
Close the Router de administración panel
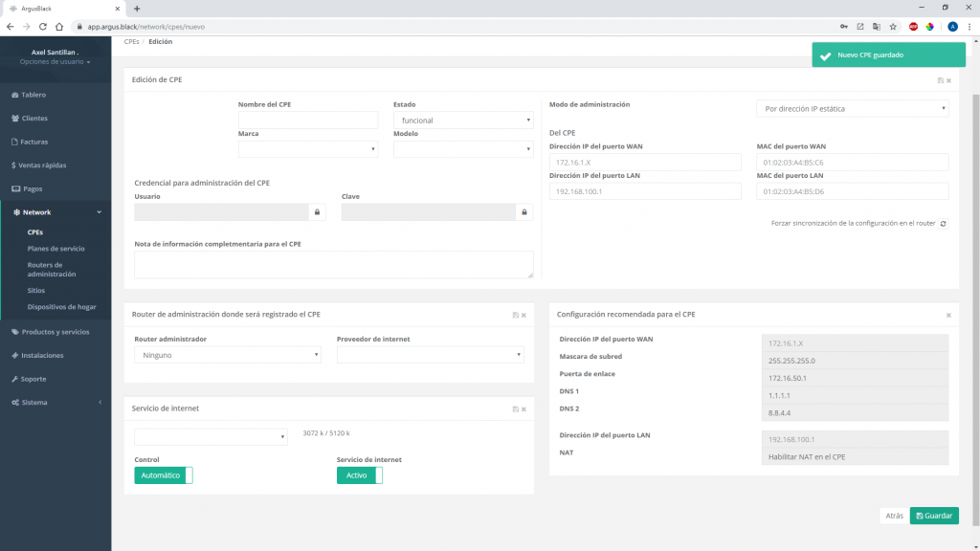[x=523, y=315]
